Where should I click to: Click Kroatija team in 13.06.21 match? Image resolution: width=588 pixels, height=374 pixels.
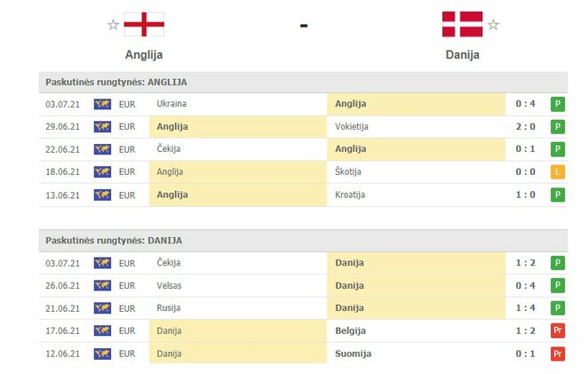(350, 195)
